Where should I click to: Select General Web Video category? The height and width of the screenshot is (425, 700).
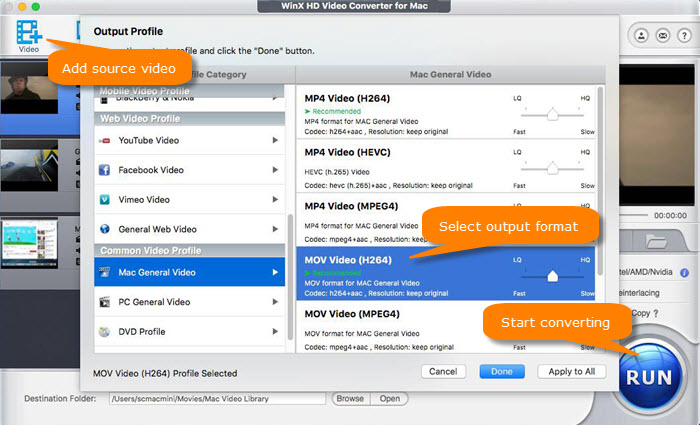[189, 229]
